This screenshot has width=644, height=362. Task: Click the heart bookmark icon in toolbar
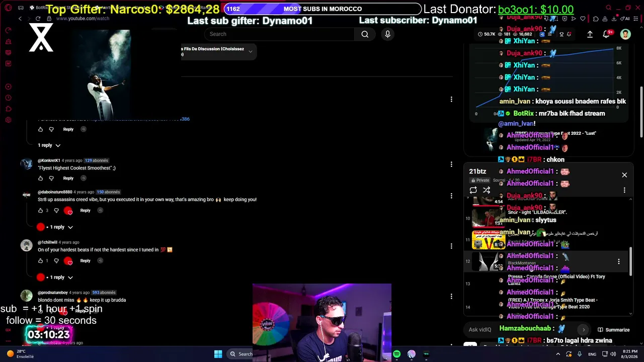tap(583, 19)
